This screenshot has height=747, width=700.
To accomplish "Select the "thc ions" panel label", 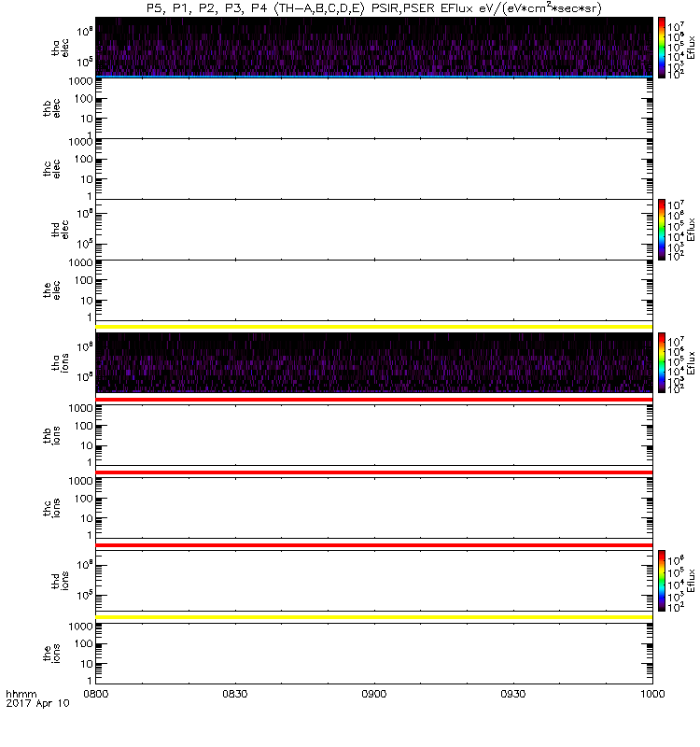I will tap(51, 508).
